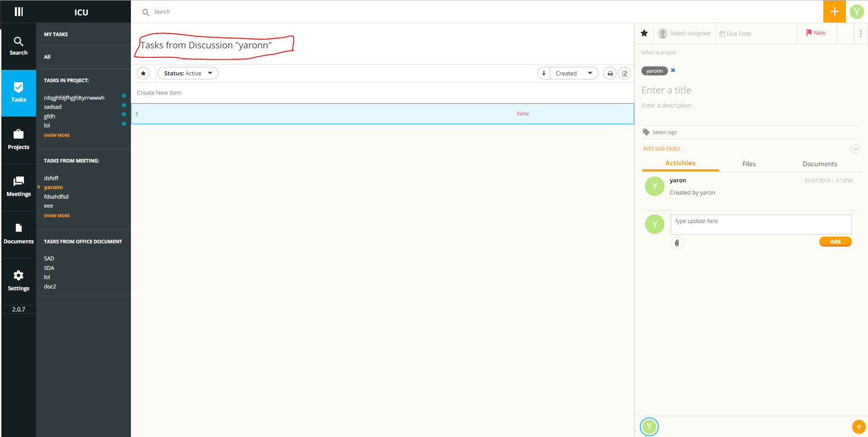Remove the yaronn discussion tag

pyautogui.click(x=673, y=70)
